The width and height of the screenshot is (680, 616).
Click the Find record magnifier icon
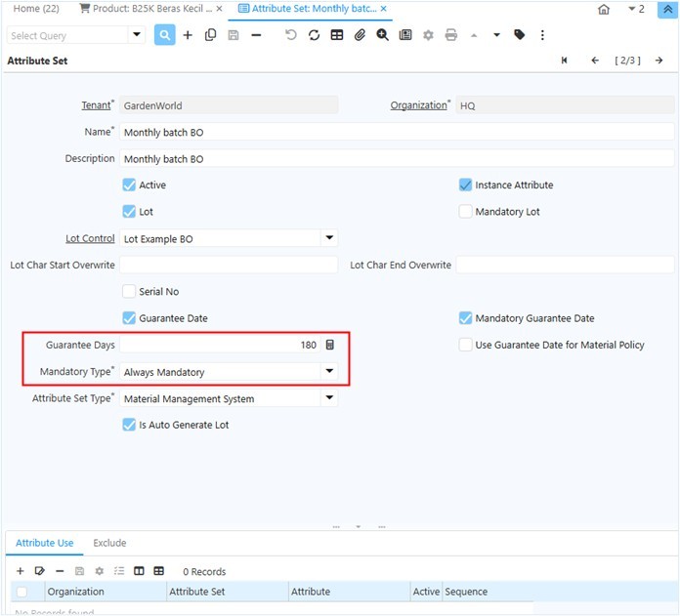point(164,35)
